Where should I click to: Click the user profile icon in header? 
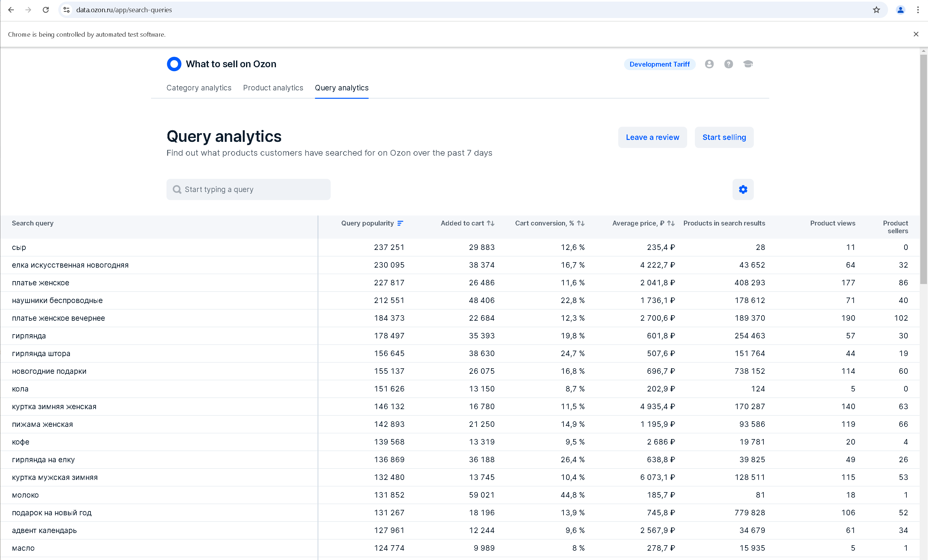709,64
